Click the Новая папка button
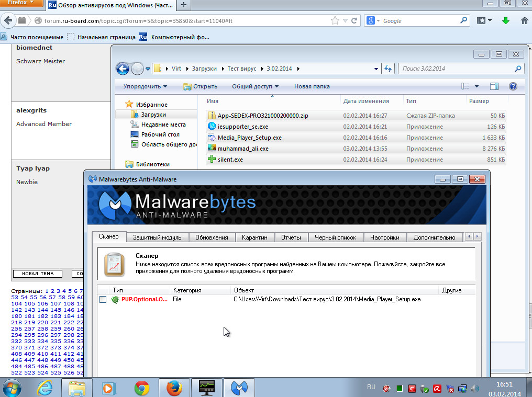This screenshot has height=397, width=532. (x=312, y=86)
